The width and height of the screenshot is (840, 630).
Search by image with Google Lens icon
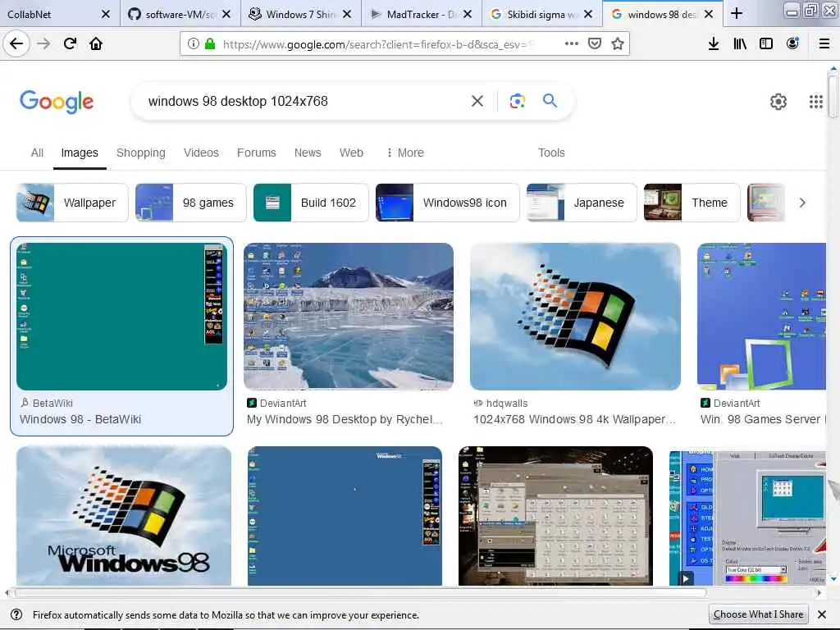click(x=517, y=101)
